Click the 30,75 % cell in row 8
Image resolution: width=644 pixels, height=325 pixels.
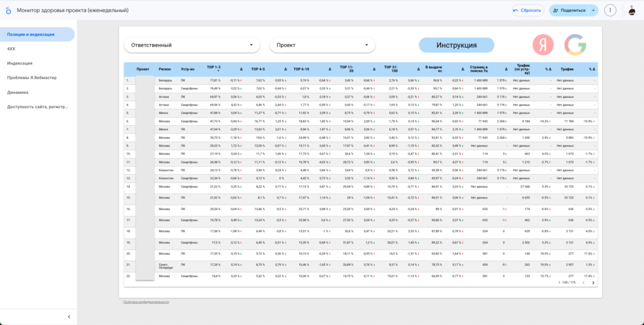(215, 138)
